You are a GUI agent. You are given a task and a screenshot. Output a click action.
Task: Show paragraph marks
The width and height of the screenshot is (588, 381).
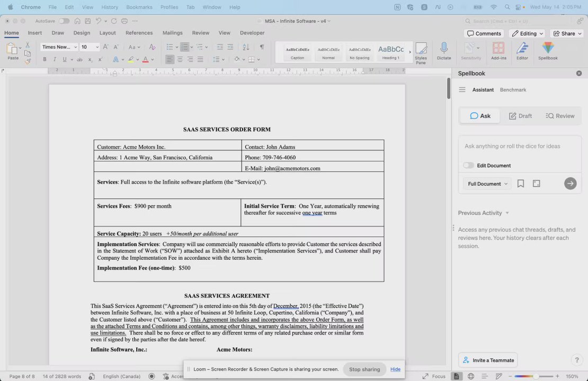point(262,47)
